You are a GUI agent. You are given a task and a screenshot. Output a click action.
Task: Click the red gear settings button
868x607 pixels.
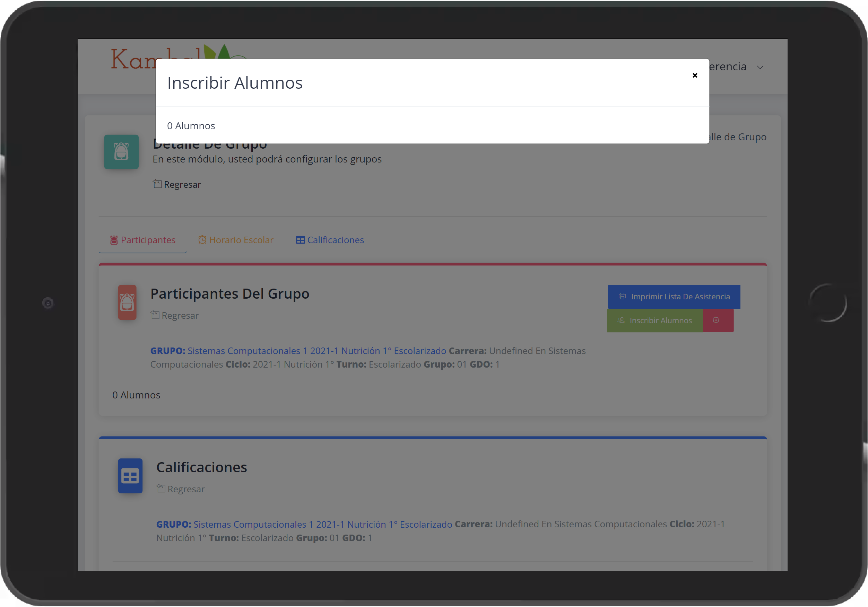tap(718, 320)
